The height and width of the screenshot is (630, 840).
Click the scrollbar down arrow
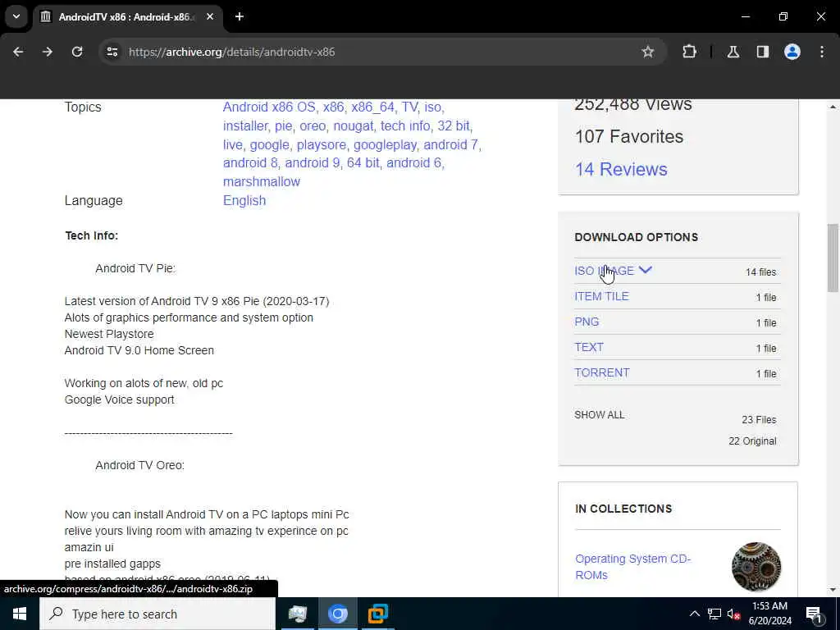click(x=833, y=591)
